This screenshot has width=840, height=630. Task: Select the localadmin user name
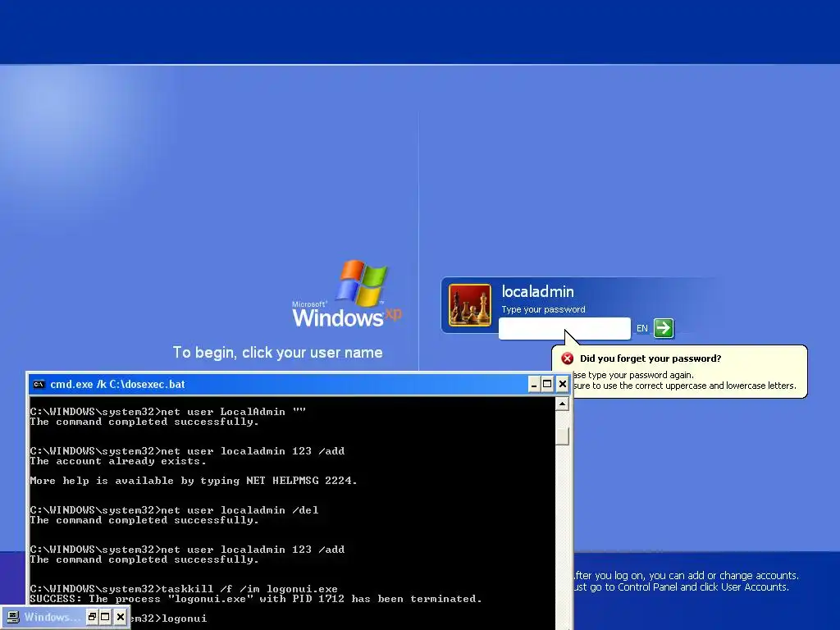pos(537,291)
